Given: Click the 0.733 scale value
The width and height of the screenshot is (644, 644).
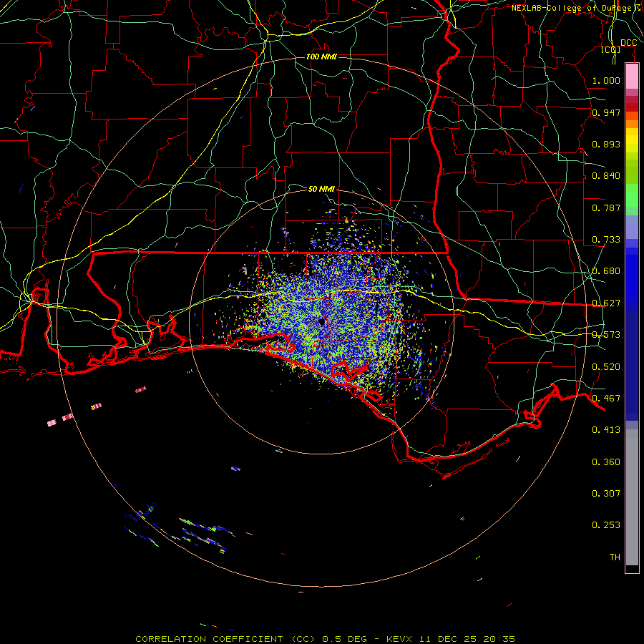Looking at the screenshot, I should [x=606, y=240].
